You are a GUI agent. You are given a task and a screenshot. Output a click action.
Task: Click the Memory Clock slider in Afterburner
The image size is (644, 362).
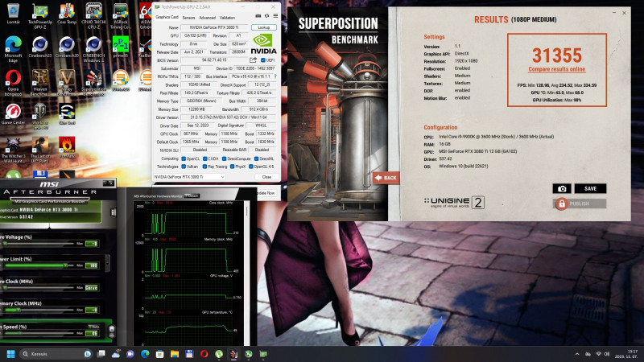tap(38, 310)
